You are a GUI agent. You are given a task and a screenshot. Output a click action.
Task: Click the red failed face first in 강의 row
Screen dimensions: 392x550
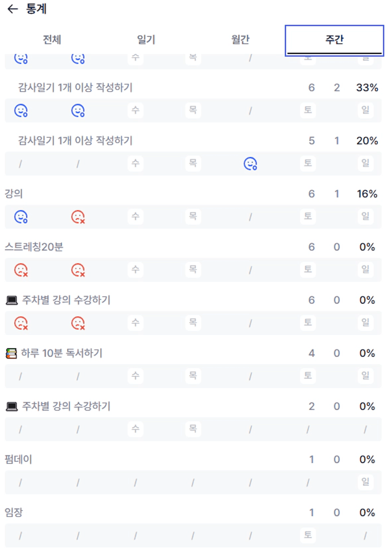[x=78, y=217]
